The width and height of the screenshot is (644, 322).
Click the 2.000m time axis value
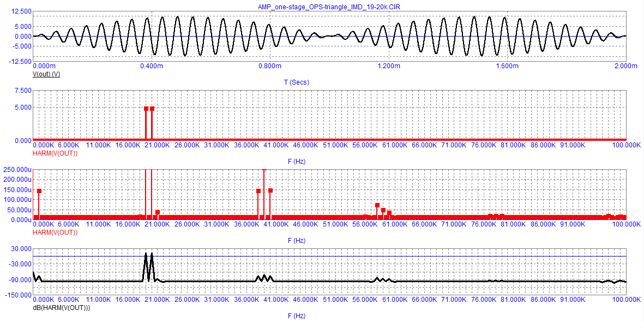tap(625, 66)
